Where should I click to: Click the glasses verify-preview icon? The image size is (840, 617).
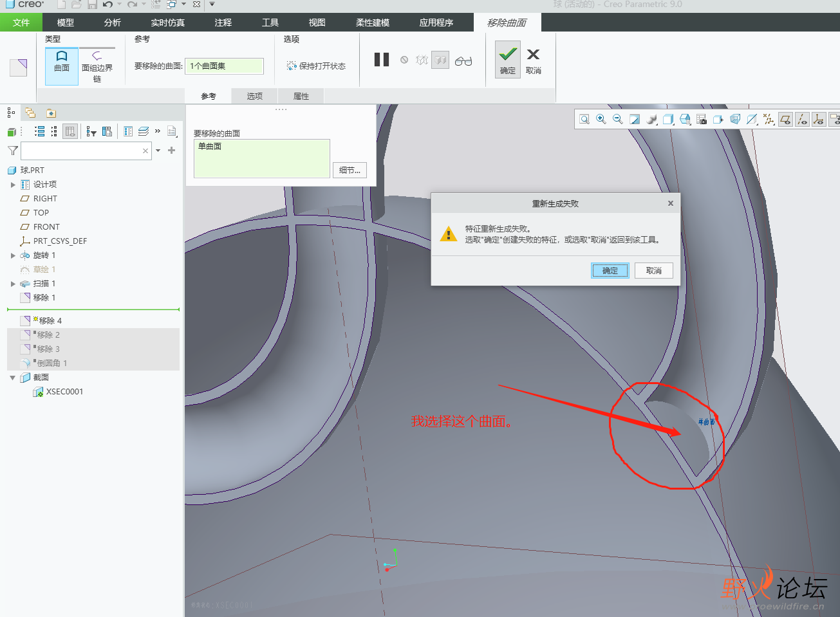point(463,60)
